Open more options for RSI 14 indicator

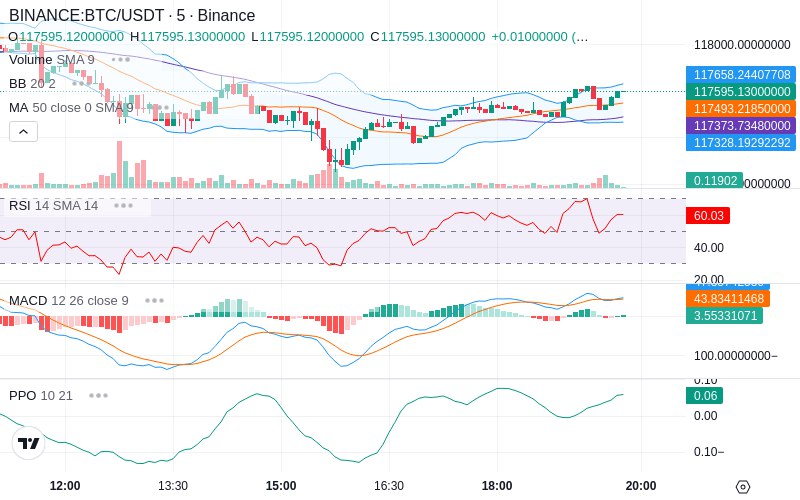click(123, 206)
